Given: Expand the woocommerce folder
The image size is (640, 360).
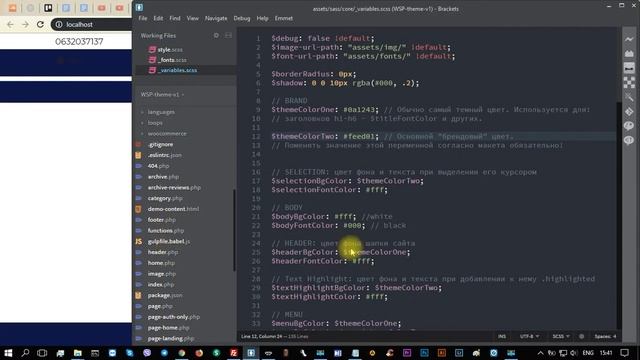Looking at the screenshot, I should click(167, 133).
